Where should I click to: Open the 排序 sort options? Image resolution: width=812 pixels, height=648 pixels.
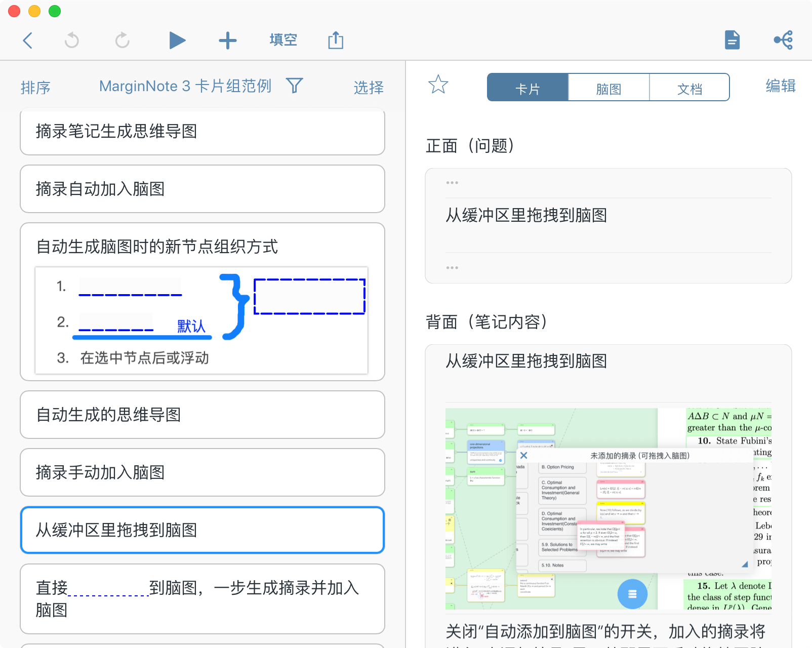click(x=35, y=88)
